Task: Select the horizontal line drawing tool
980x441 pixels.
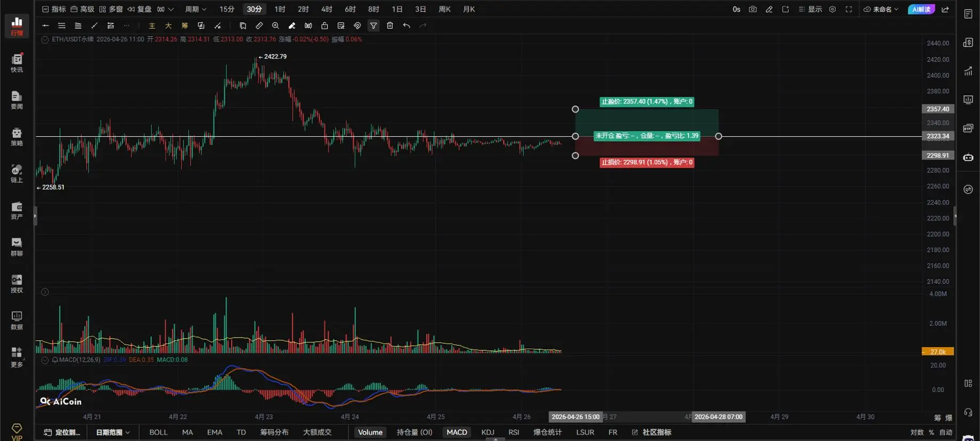Action: click(x=45, y=26)
